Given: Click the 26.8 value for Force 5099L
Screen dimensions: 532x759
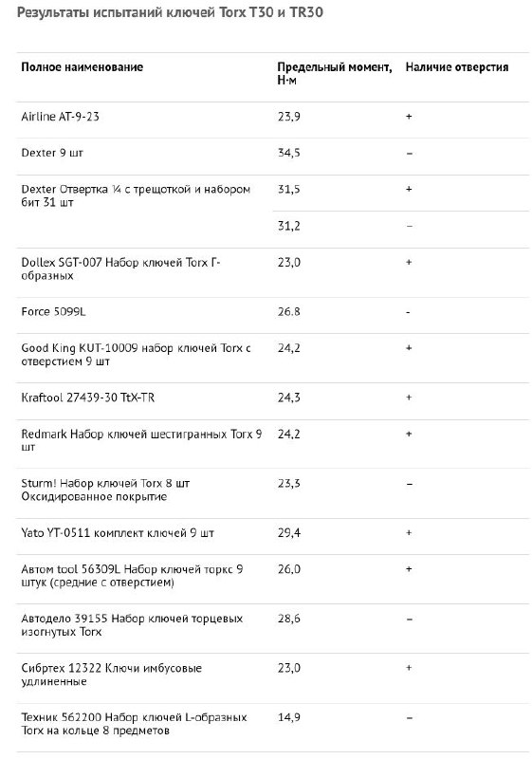Looking at the screenshot, I should tap(288, 312).
